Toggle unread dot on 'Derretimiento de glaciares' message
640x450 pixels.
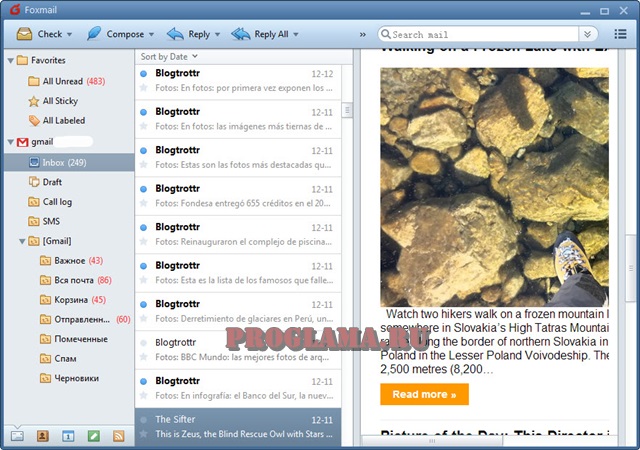(x=143, y=304)
